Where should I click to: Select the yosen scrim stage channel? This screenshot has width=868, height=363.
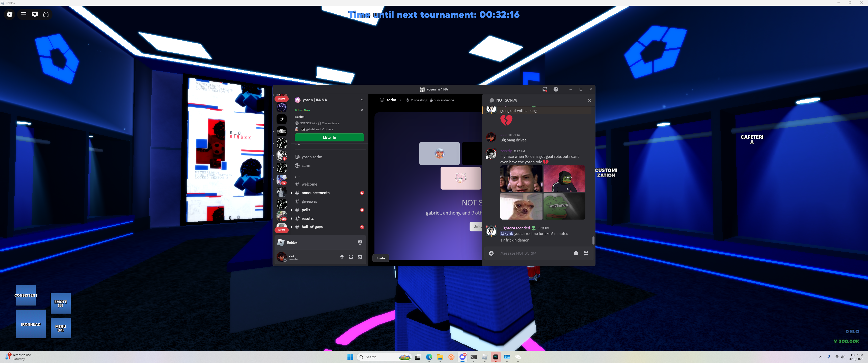pyautogui.click(x=312, y=157)
